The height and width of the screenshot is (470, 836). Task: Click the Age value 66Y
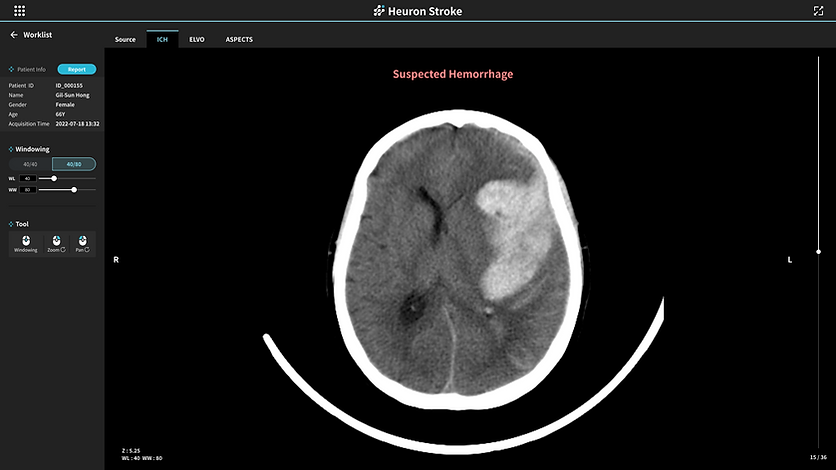pyautogui.click(x=60, y=114)
